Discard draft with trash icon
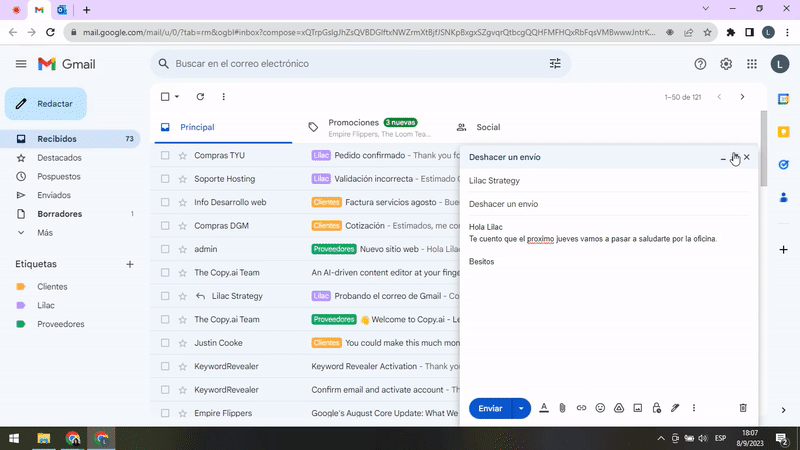This screenshot has width=800, height=450. (743, 408)
